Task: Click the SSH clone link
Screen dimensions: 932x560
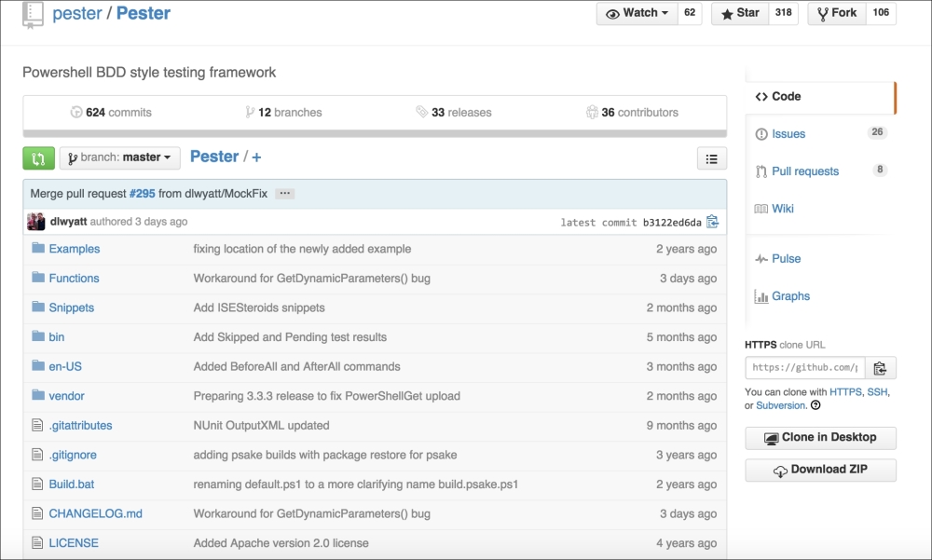Action: point(877,392)
